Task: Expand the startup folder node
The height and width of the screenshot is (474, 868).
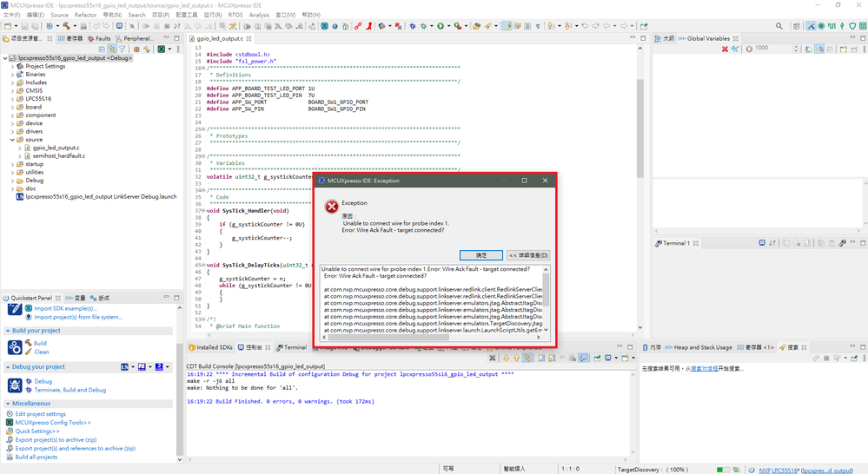Action: pos(13,164)
